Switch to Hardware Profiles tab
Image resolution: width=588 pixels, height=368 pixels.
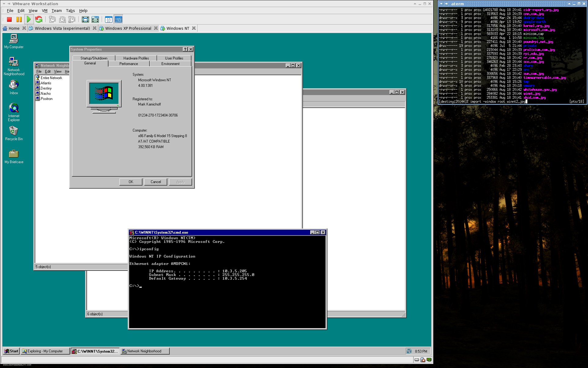click(136, 58)
